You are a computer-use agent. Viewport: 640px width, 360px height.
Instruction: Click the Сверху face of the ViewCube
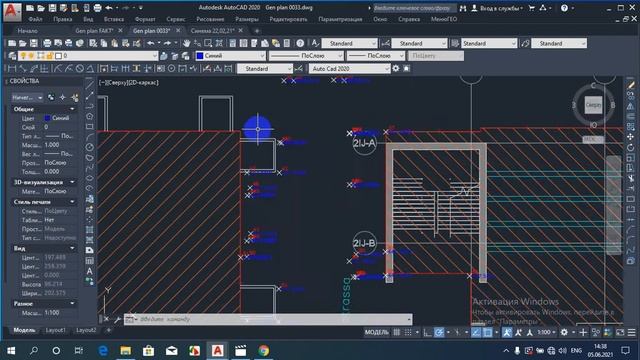(593, 105)
